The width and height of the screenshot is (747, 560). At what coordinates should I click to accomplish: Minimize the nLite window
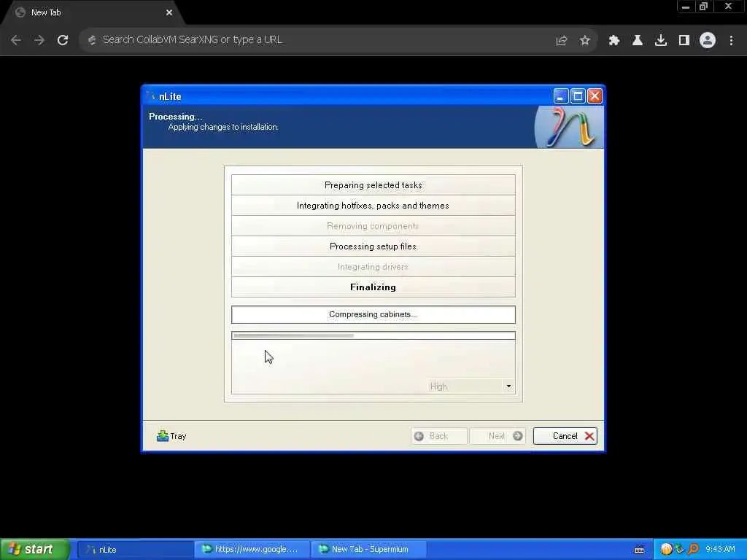(x=560, y=96)
